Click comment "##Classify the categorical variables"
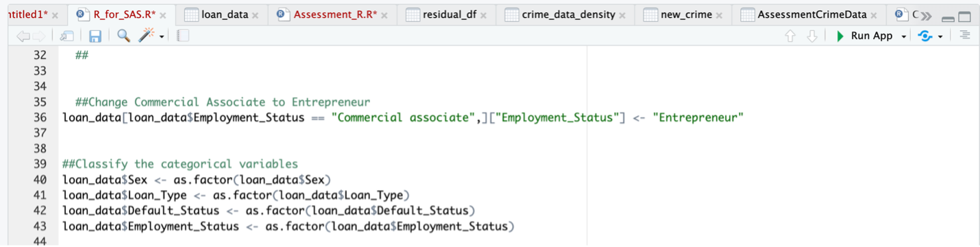 180,164
